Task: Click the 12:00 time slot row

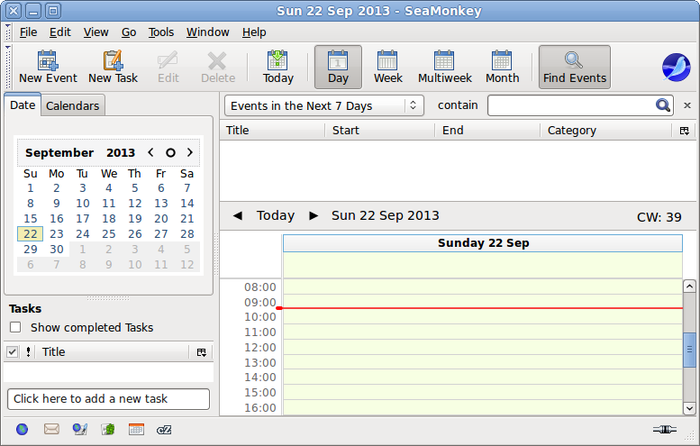Action: pos(483,347)
